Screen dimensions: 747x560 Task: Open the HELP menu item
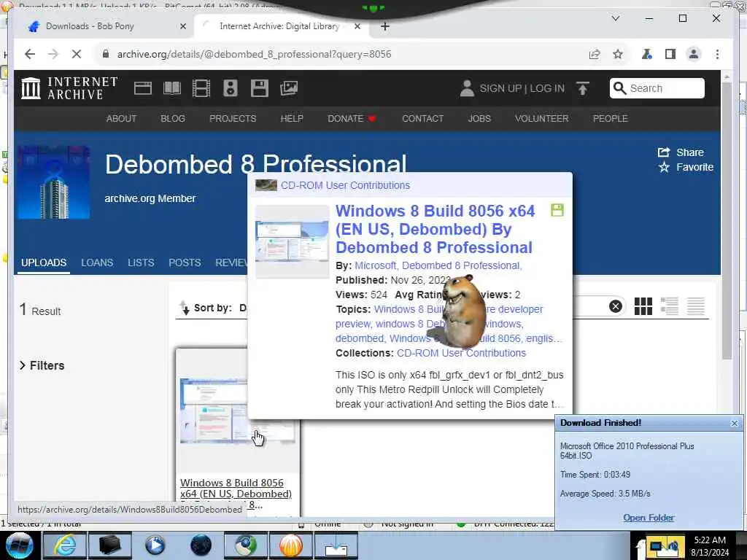(x=292, y=119)
